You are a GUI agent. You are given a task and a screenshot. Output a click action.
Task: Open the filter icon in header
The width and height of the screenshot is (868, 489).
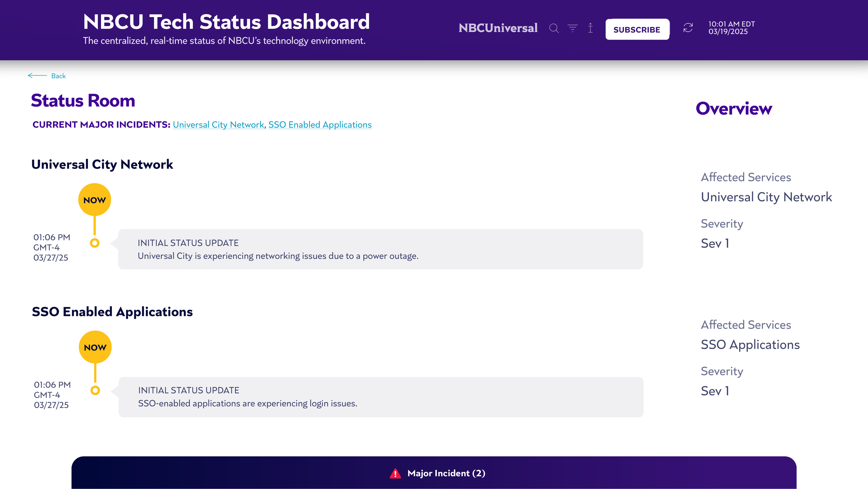point(573,28)
